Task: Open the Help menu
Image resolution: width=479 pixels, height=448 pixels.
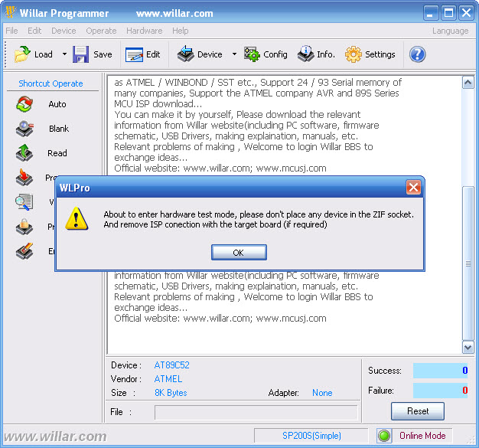Action: tap(181, 31)
